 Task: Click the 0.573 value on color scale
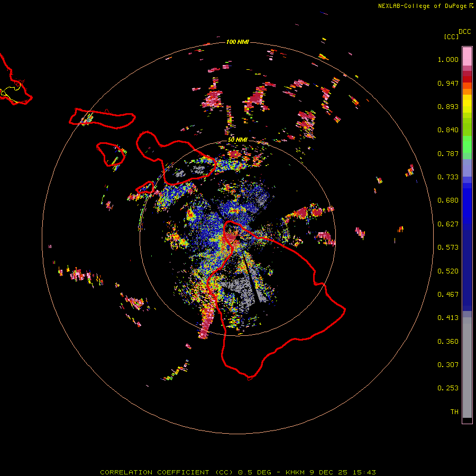tap(448, 248)
